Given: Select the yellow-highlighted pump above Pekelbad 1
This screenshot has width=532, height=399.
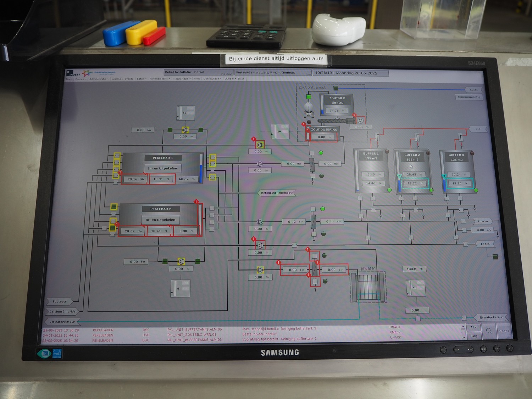Looking at the screenshot, I should (x=185, y=130).
